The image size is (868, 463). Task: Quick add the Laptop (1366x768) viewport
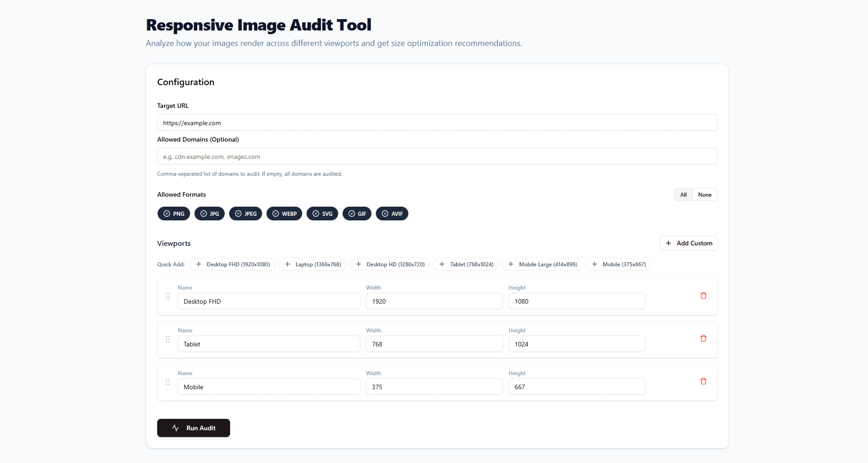(313, 264)
